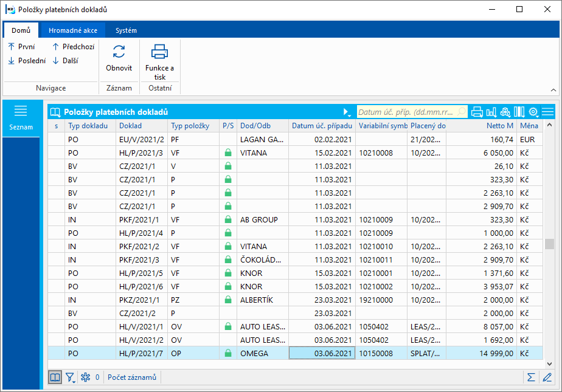562x392 pixels.
Task: Click the Datum úč. příp. search field
Action: (405, 112)
